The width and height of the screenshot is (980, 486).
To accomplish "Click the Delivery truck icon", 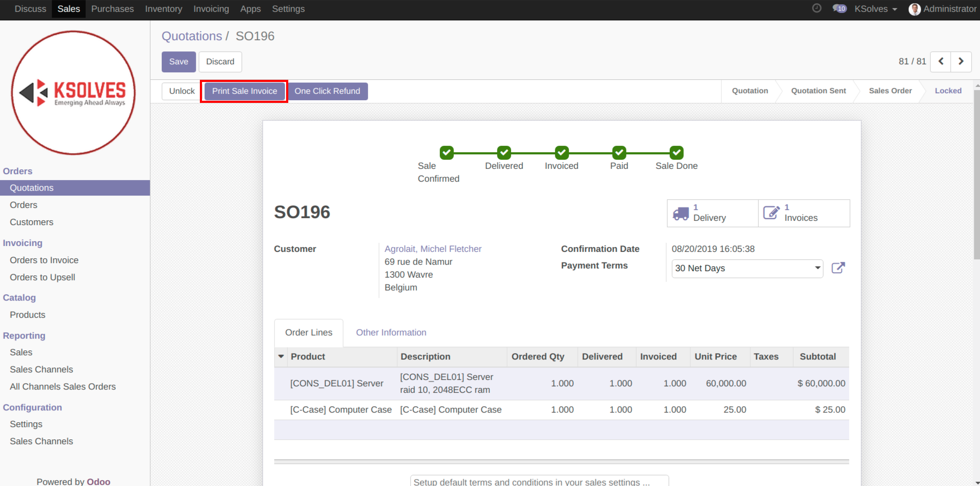I will coord(681,213).
